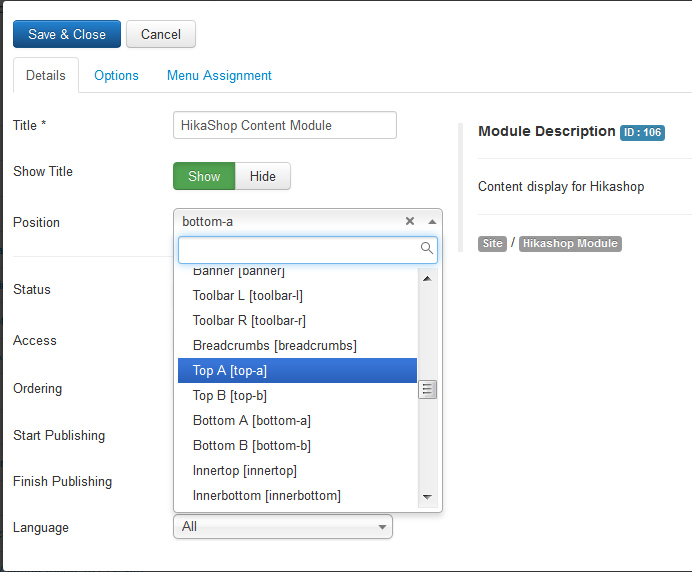Grab the position list scrollbar thumb
The height and width of the screenshot is (572, 692).
pyautogui.click(x=427, y=389)
